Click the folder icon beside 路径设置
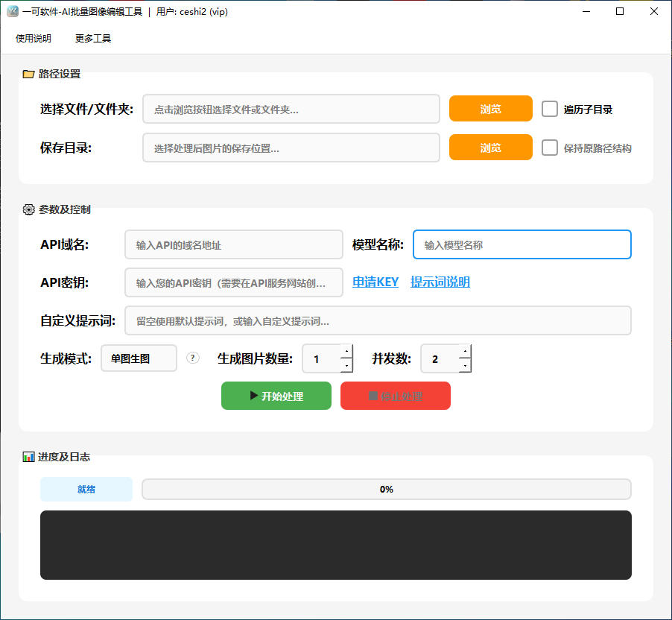 coord(28,74)
